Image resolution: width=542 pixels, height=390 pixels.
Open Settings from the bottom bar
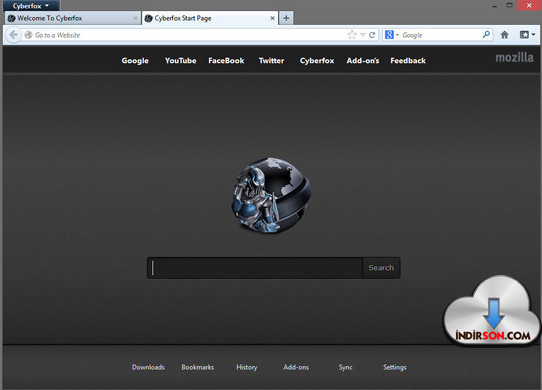click(x=395, y=368)
